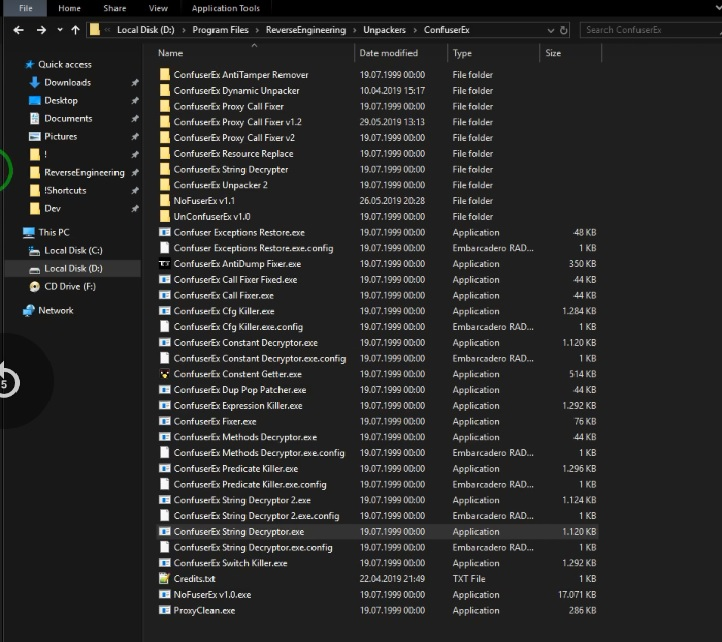
Task: Select Local Disk (D:) in sidebar
Action: pos(73,268)
